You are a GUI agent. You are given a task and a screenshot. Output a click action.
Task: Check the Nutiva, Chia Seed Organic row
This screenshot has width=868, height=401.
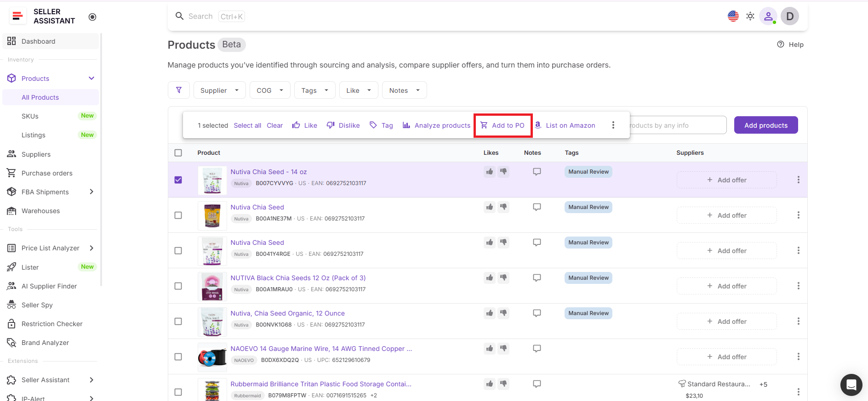pos(178,322)
